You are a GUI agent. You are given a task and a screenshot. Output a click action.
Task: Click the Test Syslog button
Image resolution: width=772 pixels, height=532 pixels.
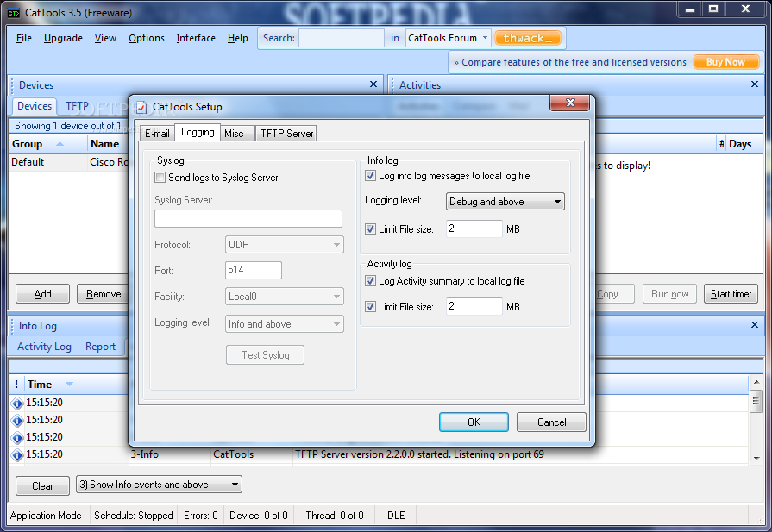[x=266, y=355]
